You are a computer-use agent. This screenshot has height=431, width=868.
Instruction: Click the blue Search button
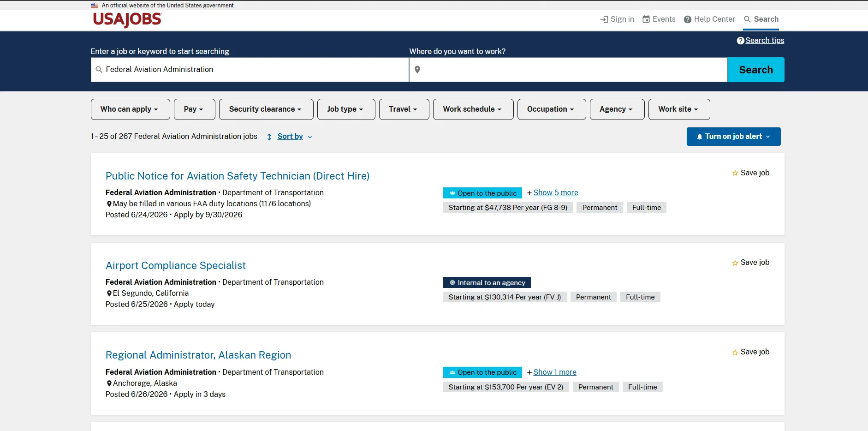(755, 70)
